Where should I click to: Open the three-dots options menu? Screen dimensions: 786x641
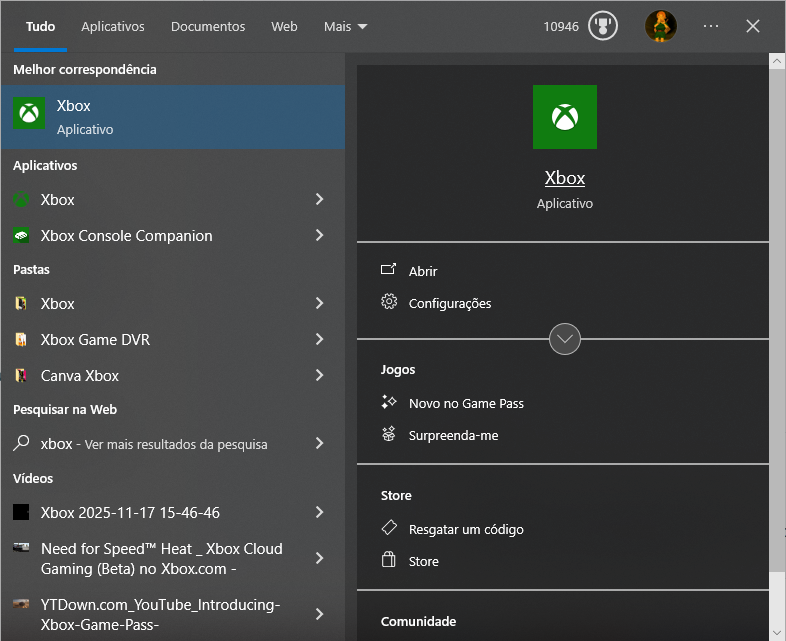click(711, 26)
